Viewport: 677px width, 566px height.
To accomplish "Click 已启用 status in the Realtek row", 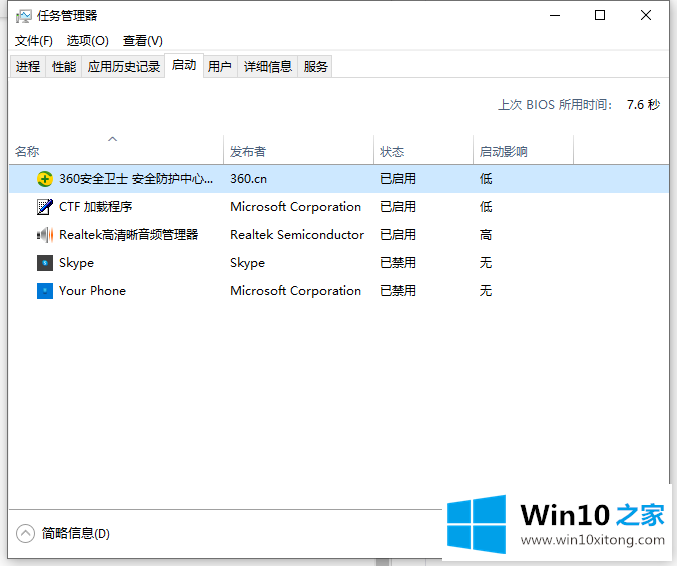I will (398, 235).
